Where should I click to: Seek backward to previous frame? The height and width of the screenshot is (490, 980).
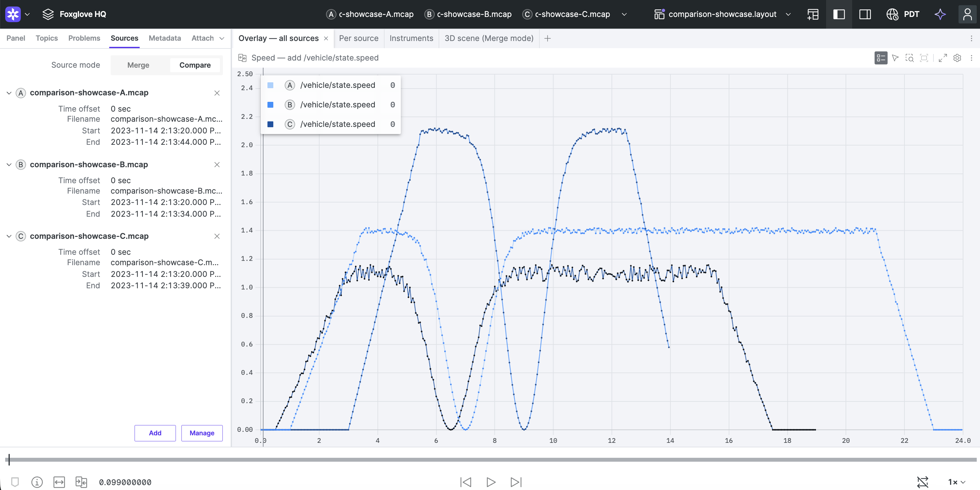pyautogui.click(x=466, y=482)
